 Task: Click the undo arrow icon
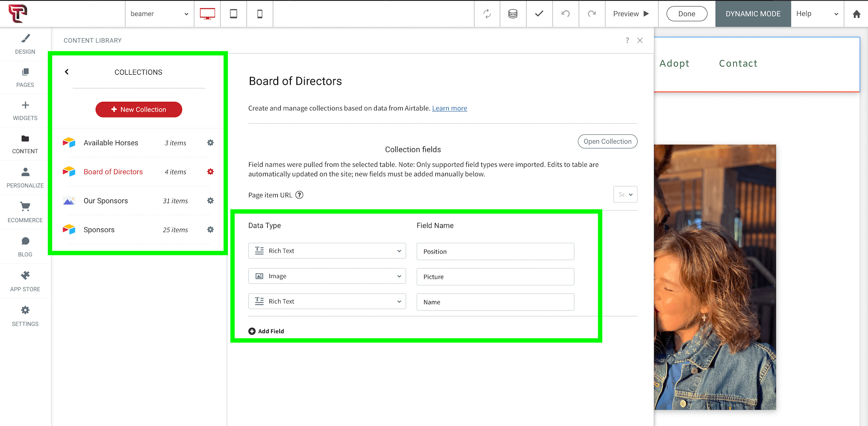point(566,14)
